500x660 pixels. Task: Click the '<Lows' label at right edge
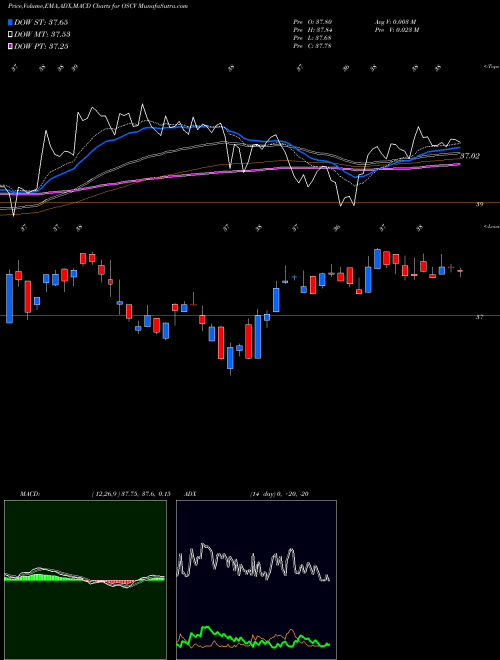tap(491, 226)
